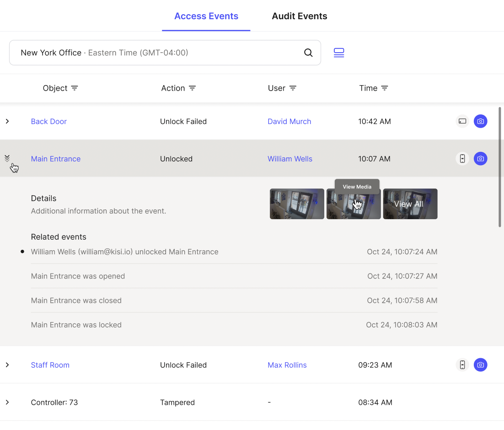The width and height of the screenshot is (504, 430).
Task: Toggle the Time column filter
Action: 384,88
